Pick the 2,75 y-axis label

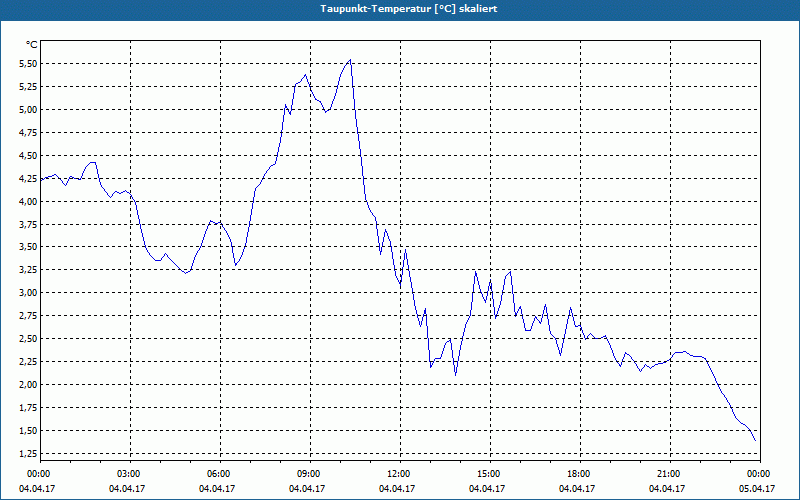coord(28,316)
